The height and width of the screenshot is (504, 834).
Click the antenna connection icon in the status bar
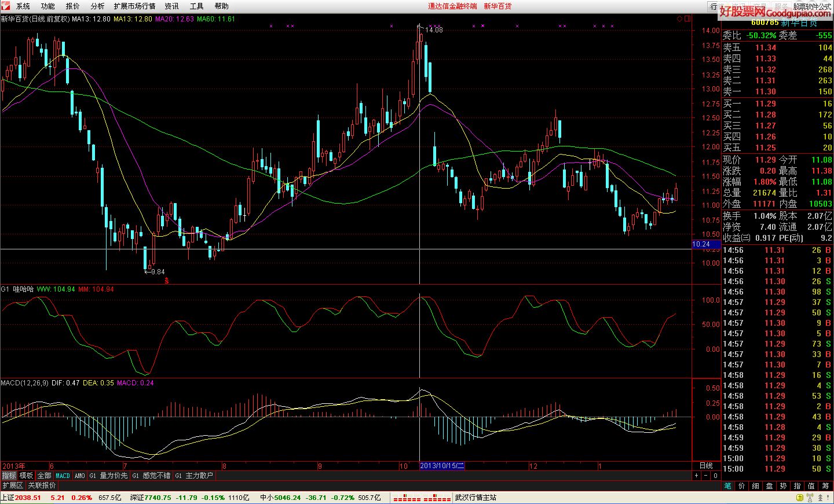[x=810, y=498]
